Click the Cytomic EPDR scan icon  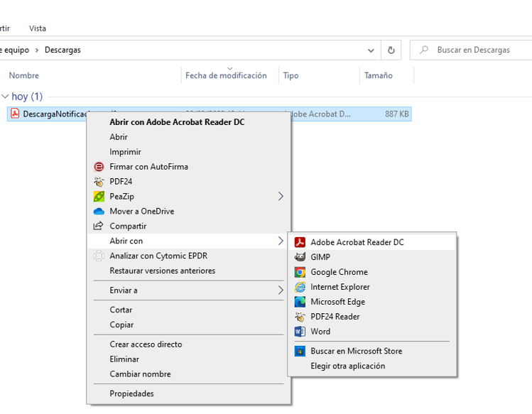click(x=99, y=256)
